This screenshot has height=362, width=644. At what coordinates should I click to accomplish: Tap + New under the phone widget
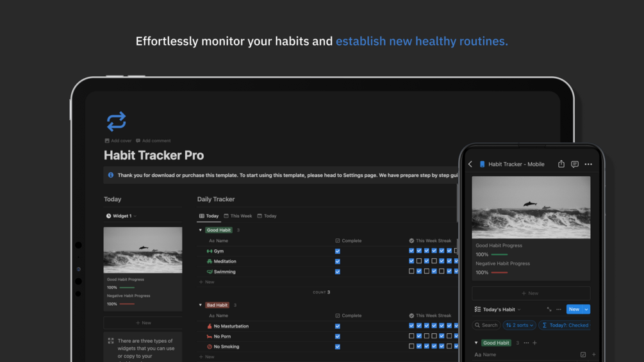pos(531,293)
